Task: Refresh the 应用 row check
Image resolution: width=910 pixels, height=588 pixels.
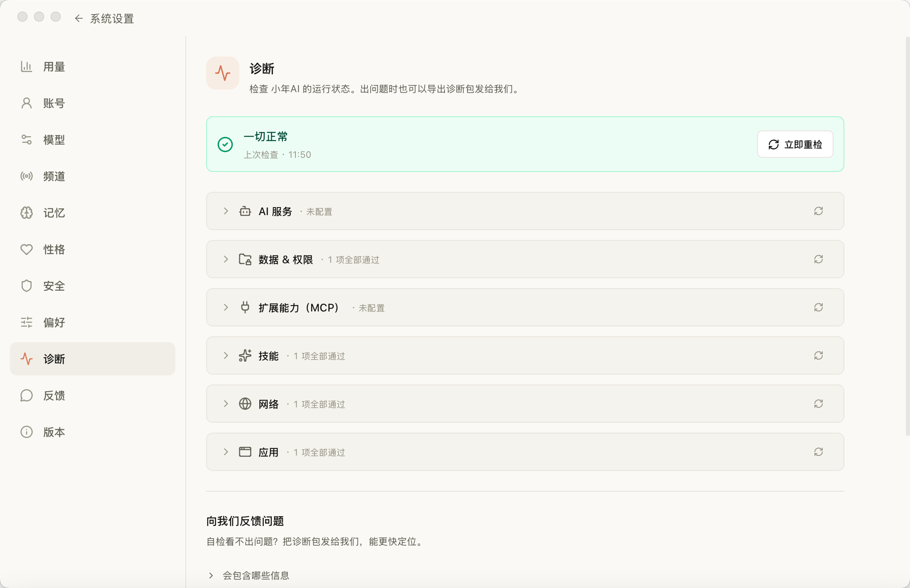Action: (819, 452)
